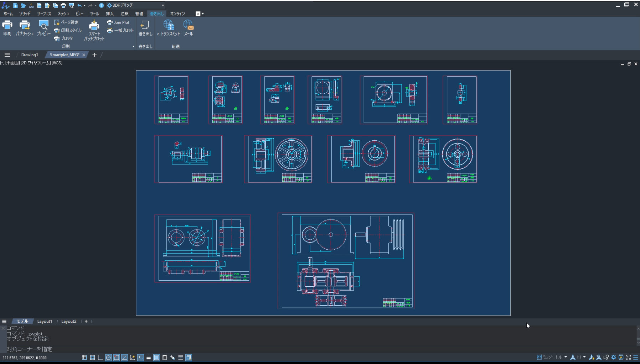Screen dimensions: 640x364
Task: Click the JWW import icon
Action: tap(31, 5)
